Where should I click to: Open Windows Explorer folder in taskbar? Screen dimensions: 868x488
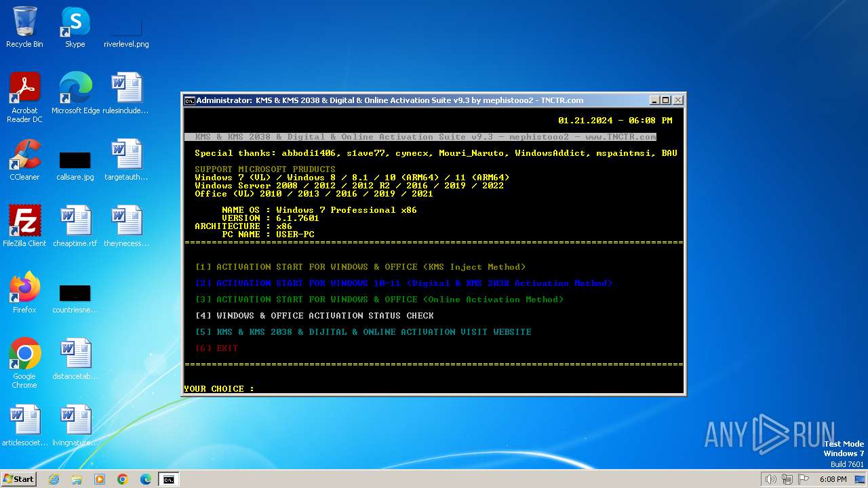pos(77,479)
